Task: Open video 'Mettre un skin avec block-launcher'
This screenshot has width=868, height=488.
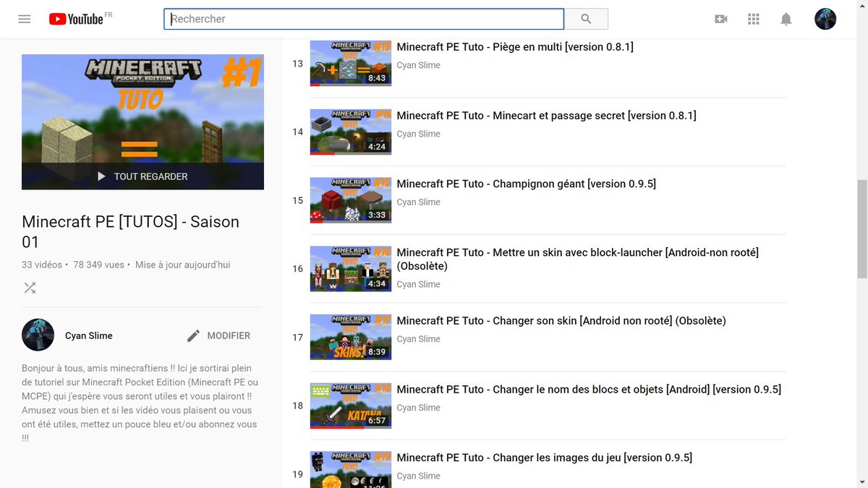Action: click(577, 260)
